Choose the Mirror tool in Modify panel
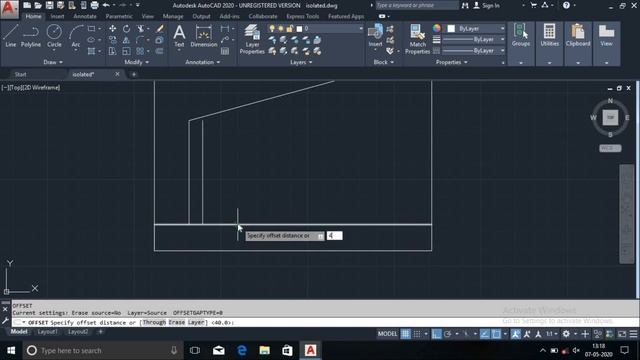Viewport: 640px width, 360px height. 127,40
